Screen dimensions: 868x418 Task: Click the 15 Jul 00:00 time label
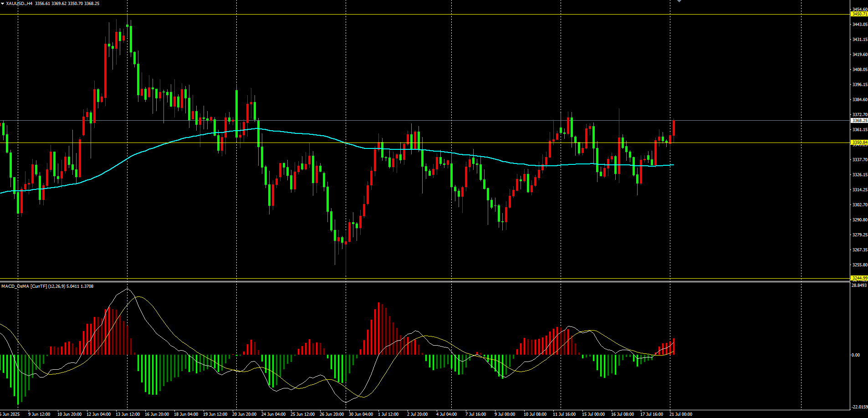pos(593,414)
